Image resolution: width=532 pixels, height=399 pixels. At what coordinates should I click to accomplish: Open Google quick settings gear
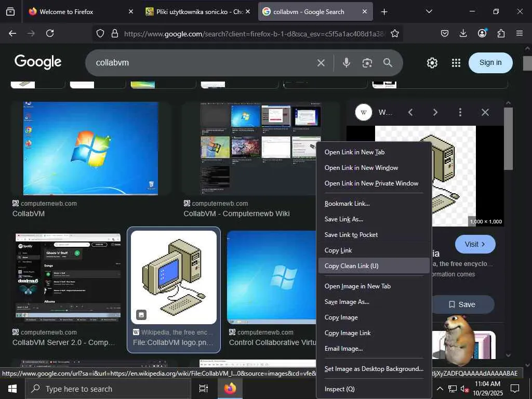432,63
